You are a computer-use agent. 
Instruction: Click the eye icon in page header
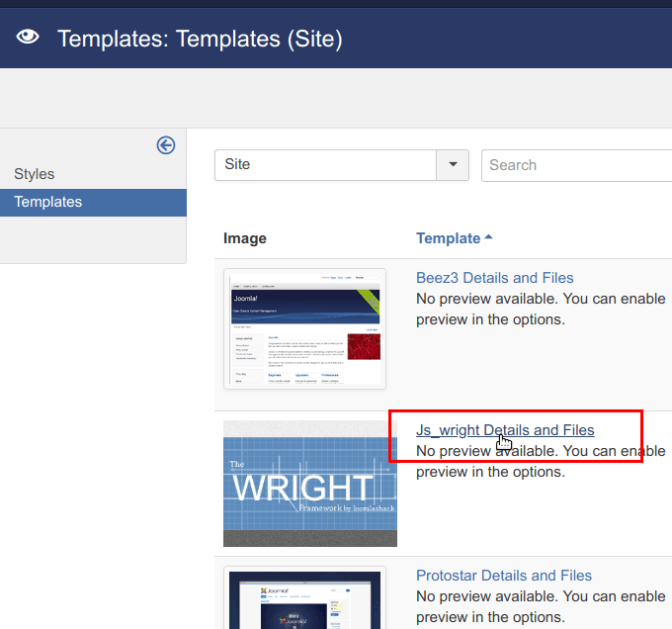[x=28, y=37]
